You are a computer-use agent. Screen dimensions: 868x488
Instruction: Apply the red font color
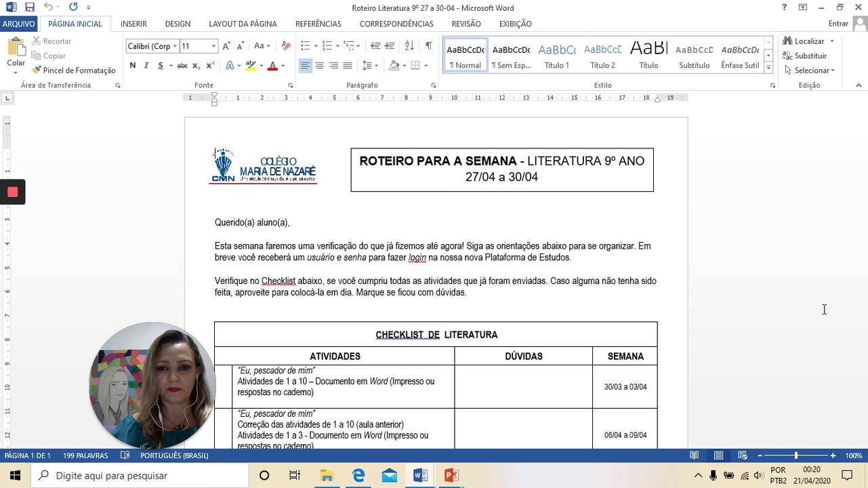click(x=272, y=66)
